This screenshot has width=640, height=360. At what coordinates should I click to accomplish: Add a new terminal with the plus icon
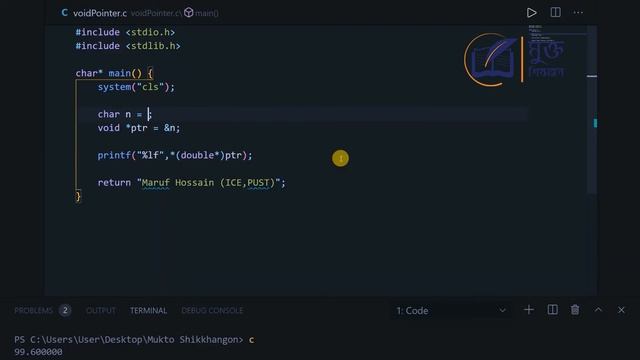pyautogui.click(x=529, y=310)
